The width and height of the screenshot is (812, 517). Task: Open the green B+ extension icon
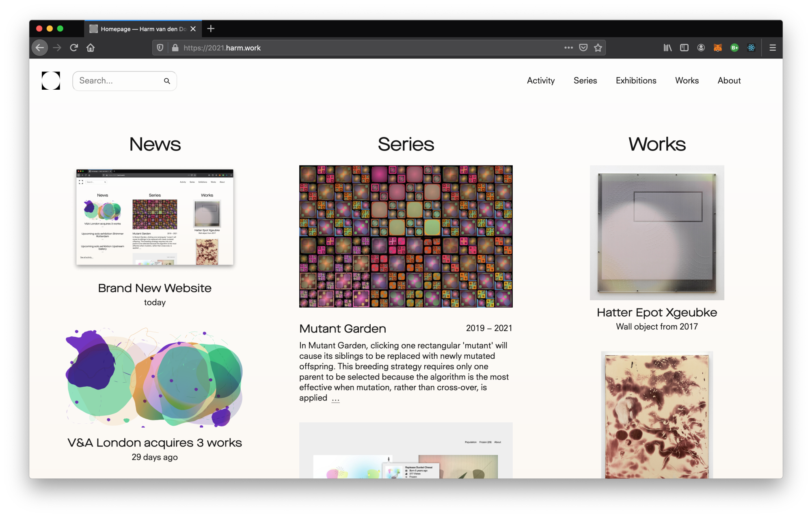click(734, 48)
